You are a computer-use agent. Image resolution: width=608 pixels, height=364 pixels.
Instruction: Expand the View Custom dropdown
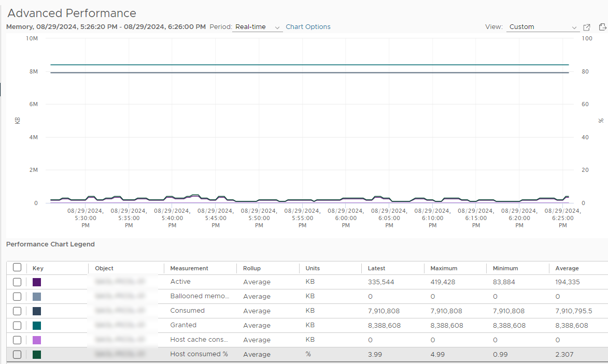coord(543,27)
